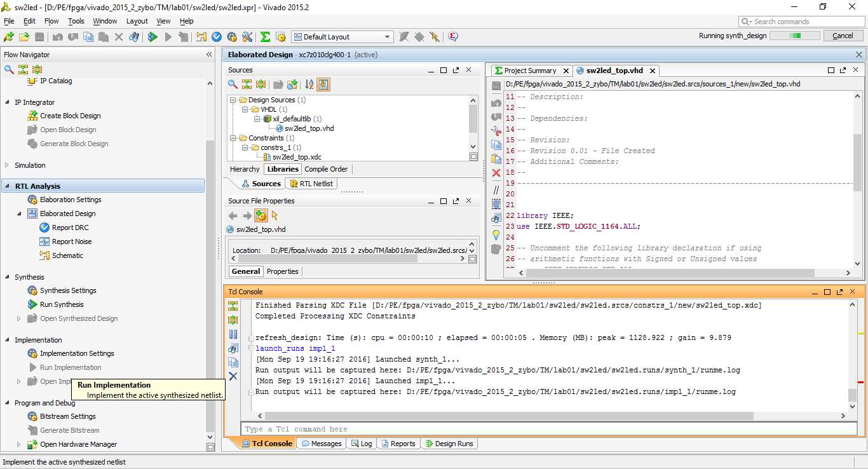Screen dimensions: 868x469
Task: Toggle the highlighted auto-scroll icon in Sources toolbar
Action: coord(323,84)
